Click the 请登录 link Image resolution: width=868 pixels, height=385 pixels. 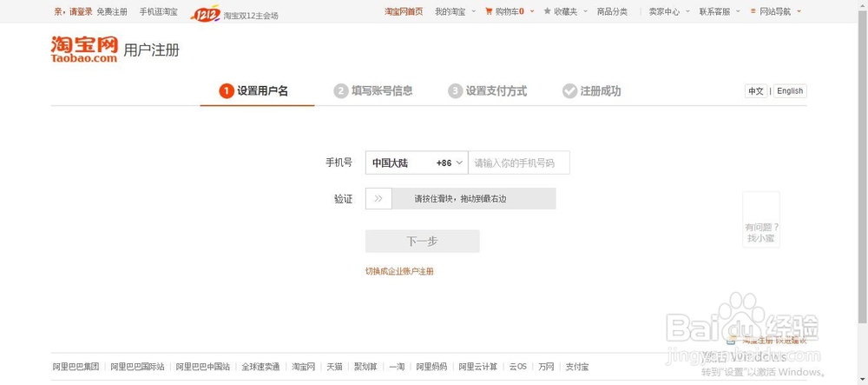pos(81,11)
